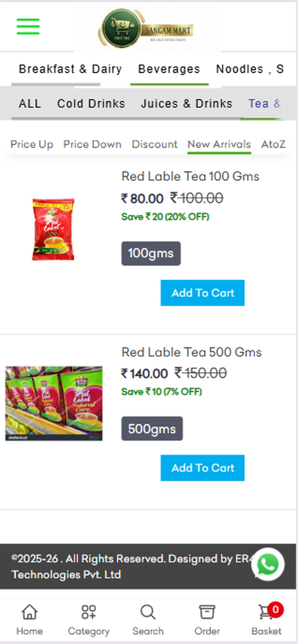Sort products by Price Up

tap(32, 144)
